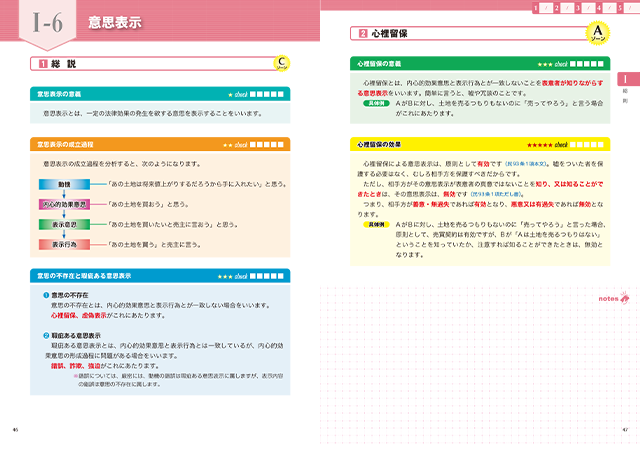
Task: Click red word 有効 after 原則として
Action: (x=483, y=164)
